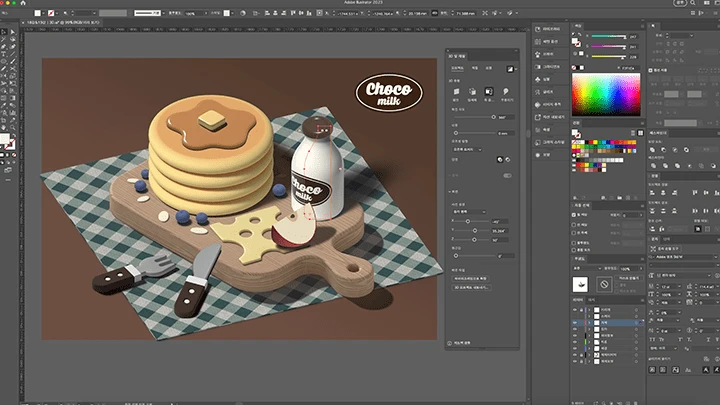This screenshot has width=720, height=405.
Task: Open the font family dropdown in Character panel
Action: [x=684, y=257]
